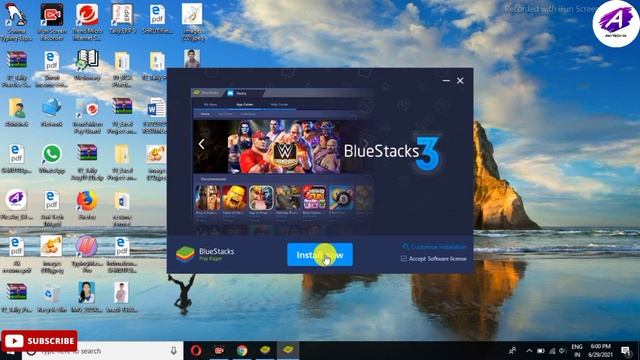Open the Tally ERP 9 desktop shortcut

point(122,19)
